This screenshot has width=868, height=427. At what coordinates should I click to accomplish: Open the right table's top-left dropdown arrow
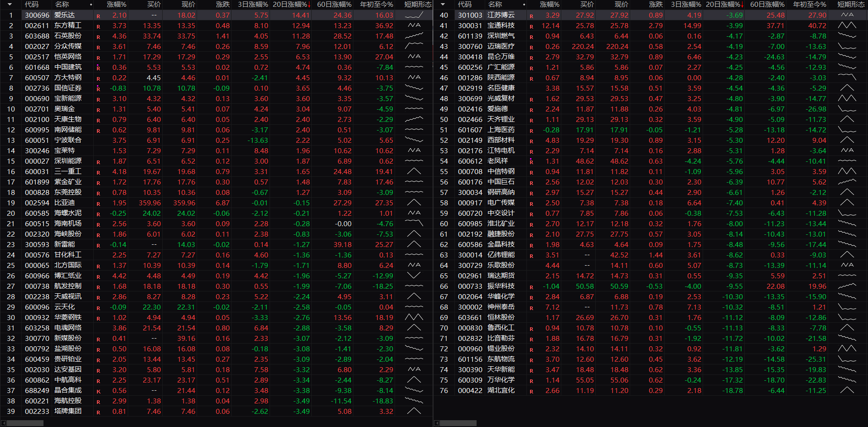point(443,5)
